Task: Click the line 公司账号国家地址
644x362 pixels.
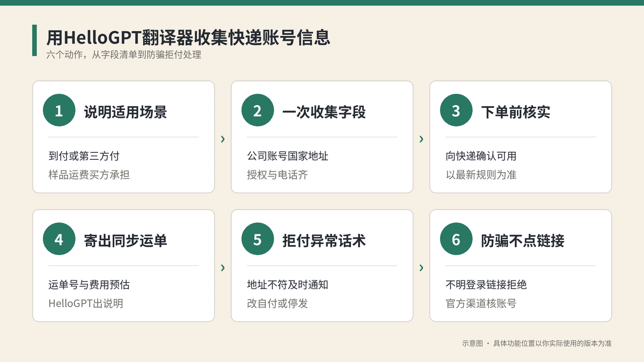Action: coord(288,156)
